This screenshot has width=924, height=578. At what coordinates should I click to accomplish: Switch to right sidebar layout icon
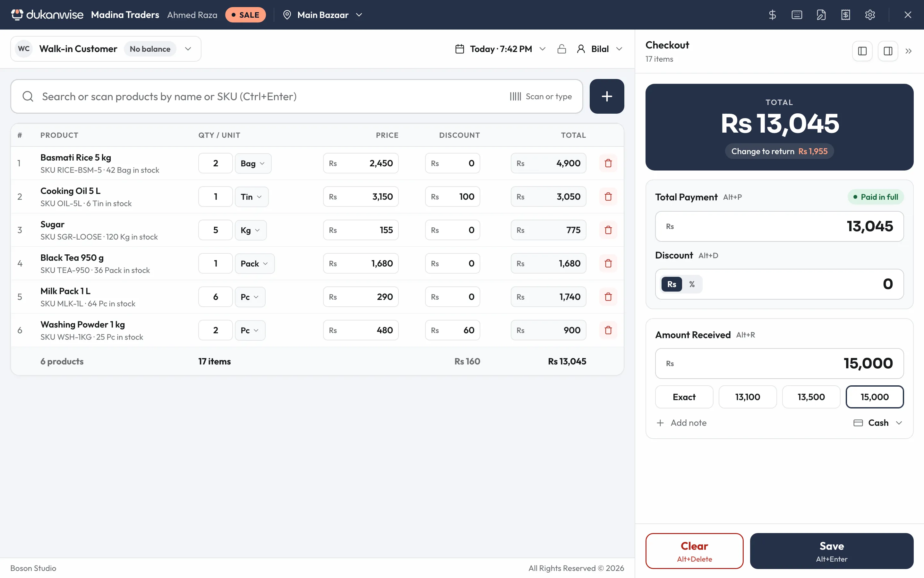888,51
